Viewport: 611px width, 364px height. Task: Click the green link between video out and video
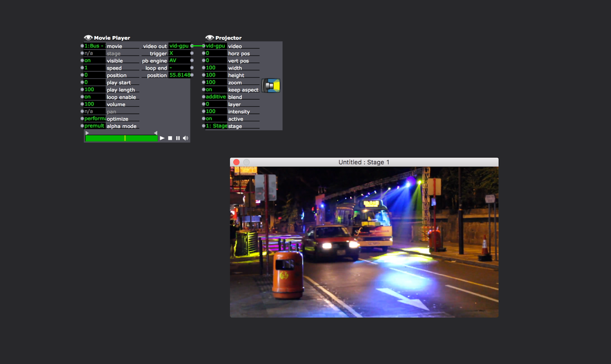click(198, 46)
